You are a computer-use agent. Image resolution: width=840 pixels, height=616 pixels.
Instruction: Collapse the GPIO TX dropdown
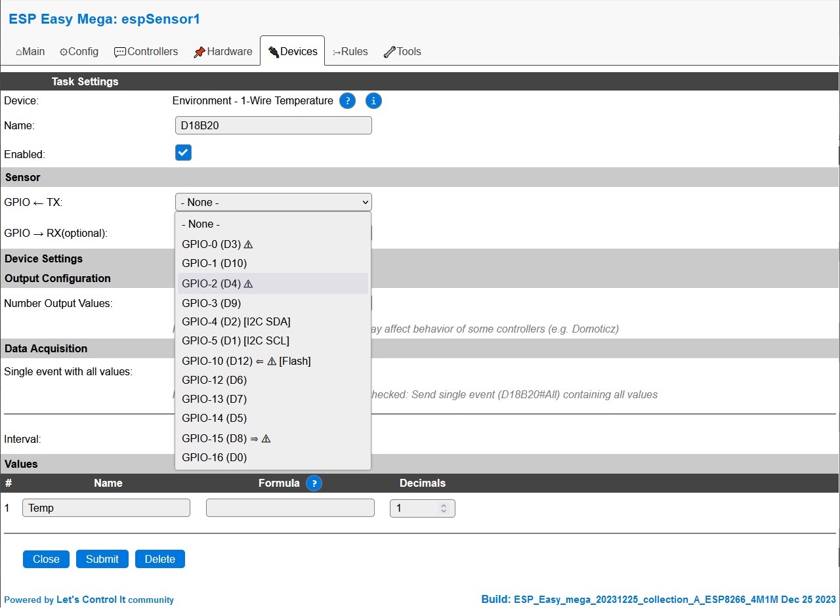click(x=274, y=202)
